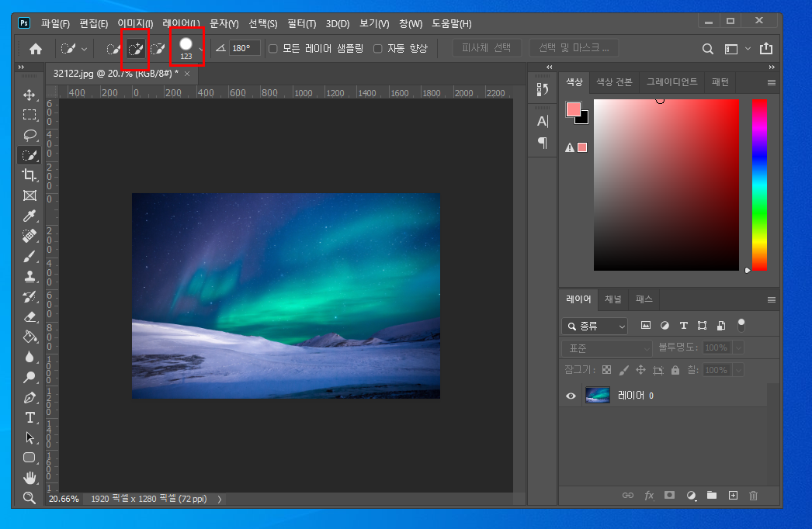The width and height of the screenshot is (812, 529).
Task: Open the search magnifier in options bar
Action: 707,49
